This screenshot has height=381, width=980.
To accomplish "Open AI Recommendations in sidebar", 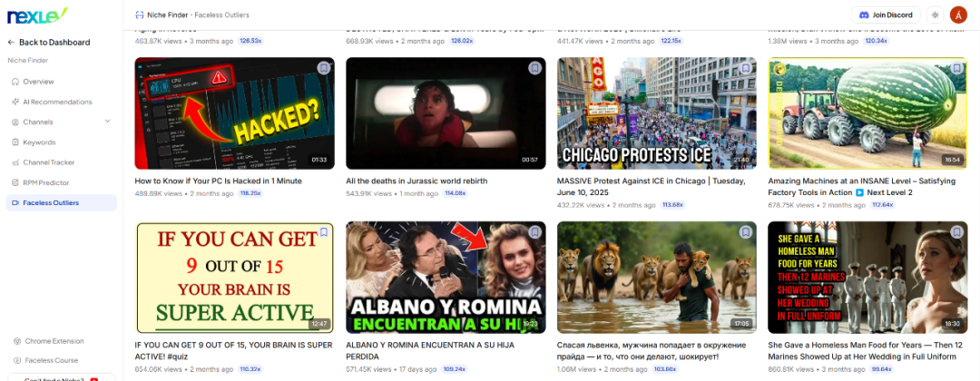I will pyautogui.click(x=57, y=102).
